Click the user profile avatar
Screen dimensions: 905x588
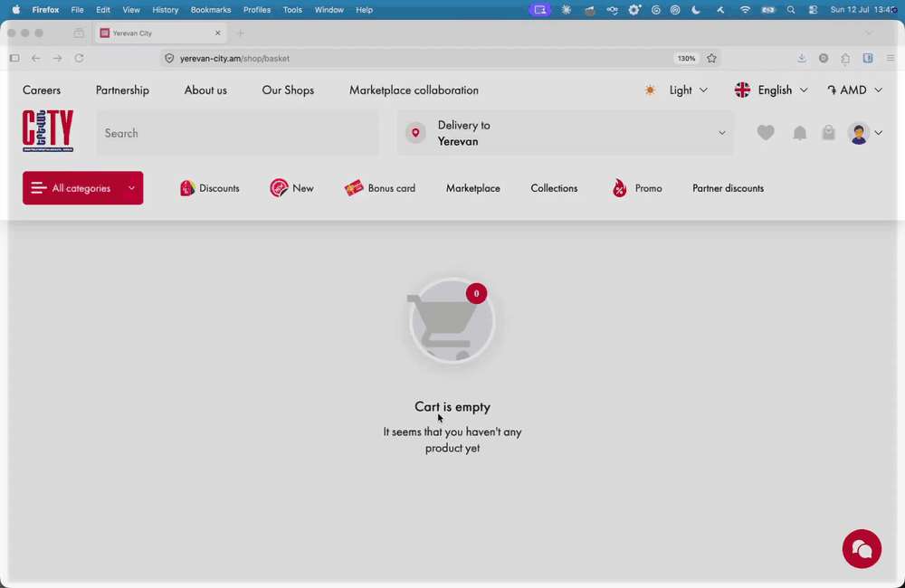[x=858, y=133]
